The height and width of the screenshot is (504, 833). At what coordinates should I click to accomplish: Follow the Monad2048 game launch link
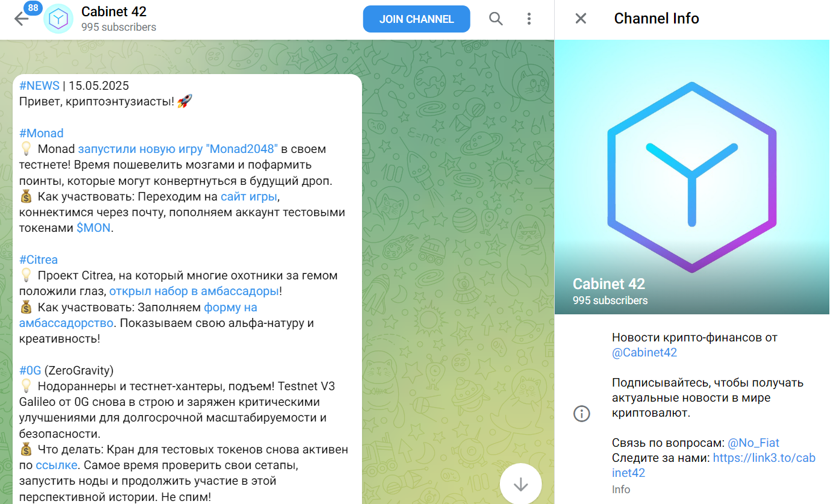click(x=178, y=149)
